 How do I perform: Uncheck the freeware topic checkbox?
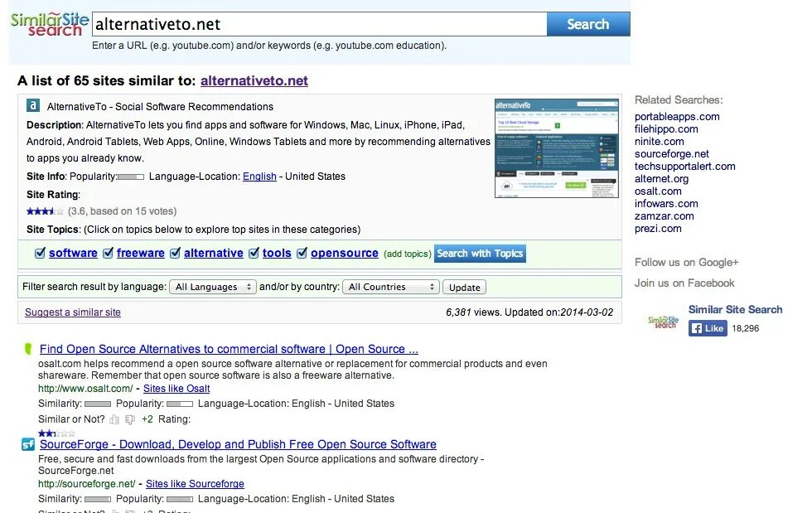[108, 253]
